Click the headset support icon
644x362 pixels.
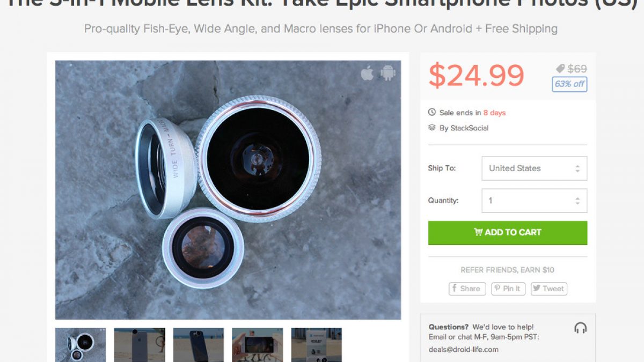pos(580,328)
